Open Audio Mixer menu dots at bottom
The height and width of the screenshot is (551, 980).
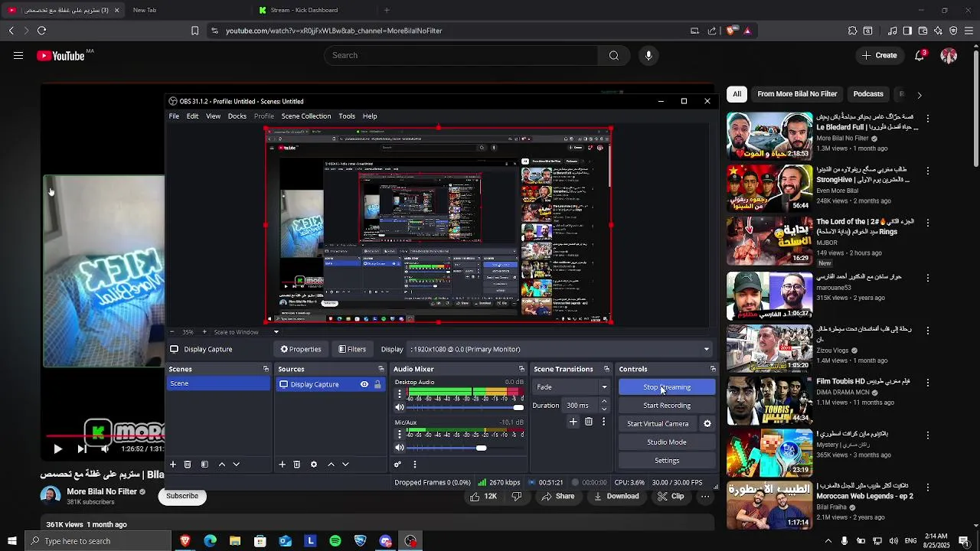(x=415, y=465)
